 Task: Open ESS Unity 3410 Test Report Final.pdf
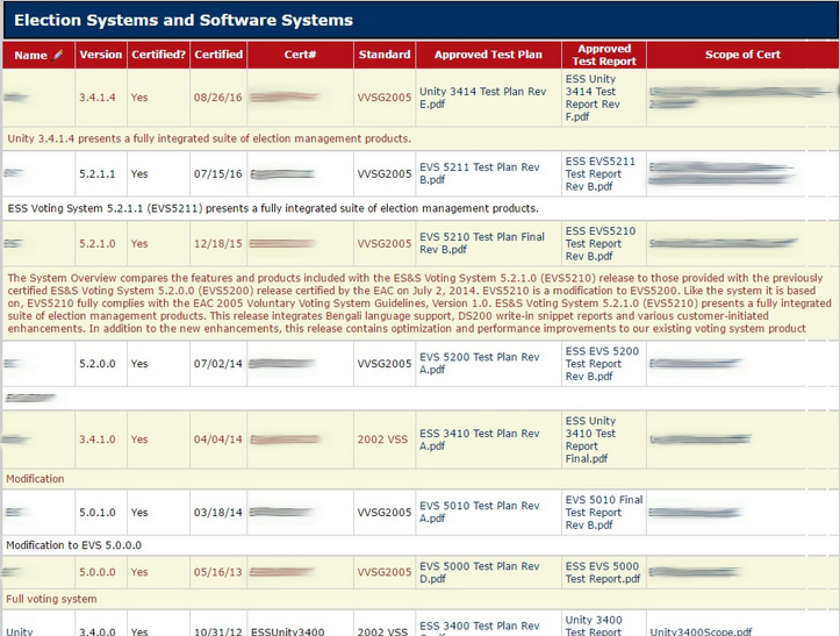pos(590,440)
